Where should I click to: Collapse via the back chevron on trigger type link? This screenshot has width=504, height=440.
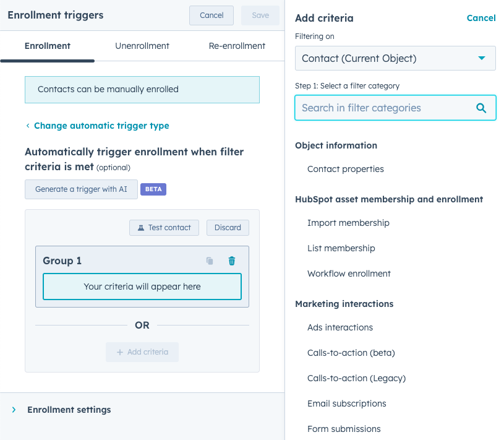click(x=27, y=125)
